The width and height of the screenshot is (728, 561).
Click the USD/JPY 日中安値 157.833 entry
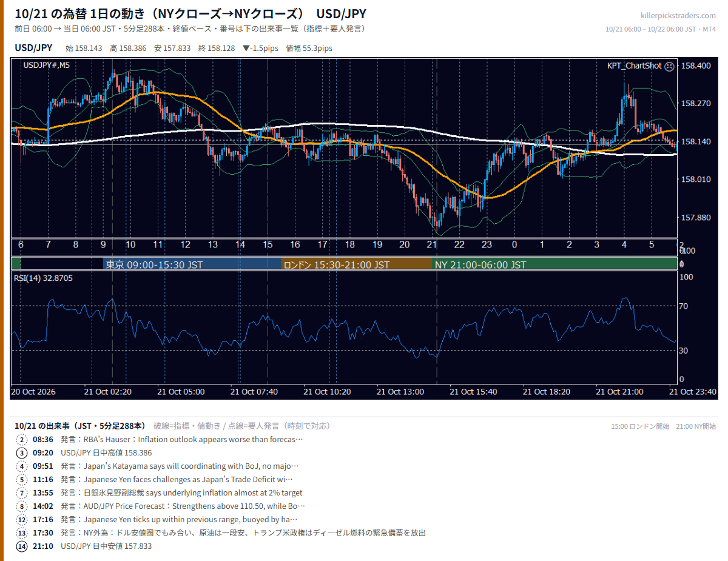click(x=106, y=546)
